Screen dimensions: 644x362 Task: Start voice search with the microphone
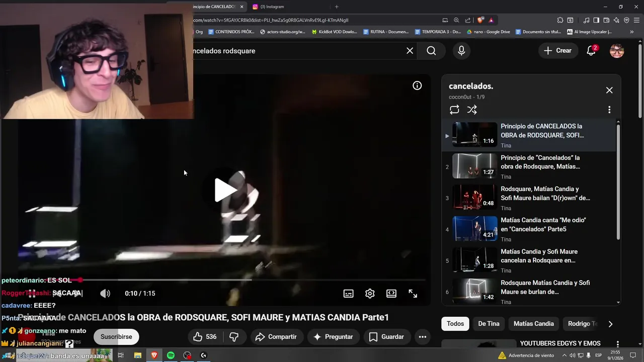[x=461, y=51]
